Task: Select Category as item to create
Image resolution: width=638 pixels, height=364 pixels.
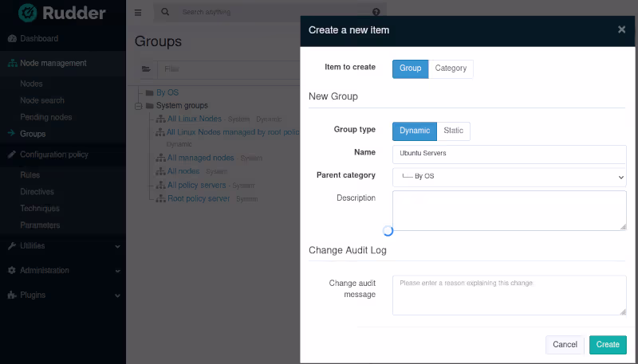Action: click(451, 68)
